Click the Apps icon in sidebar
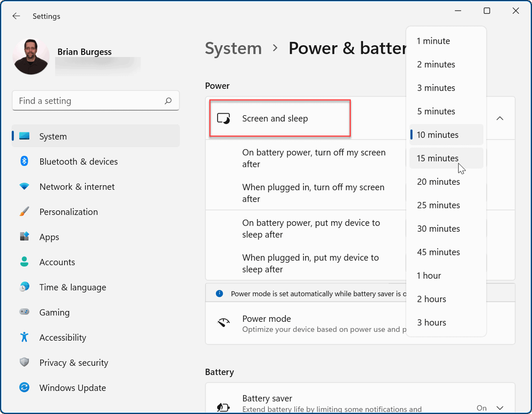Viewport: 532px width, 414px height. tap(24, 236)
